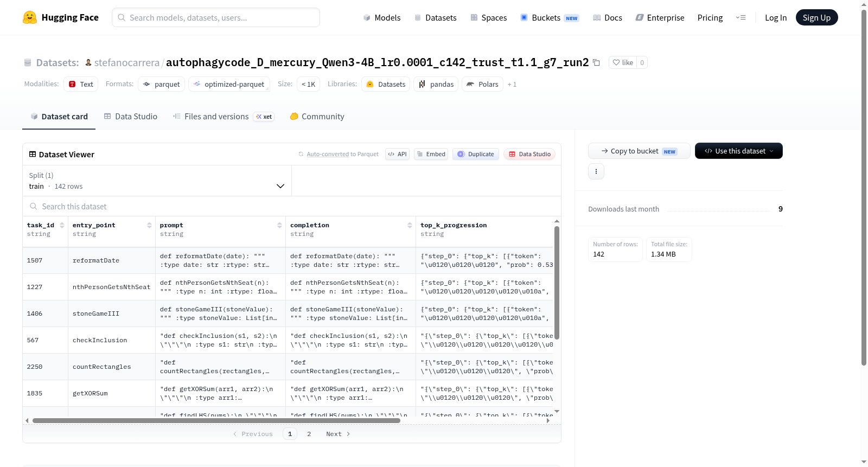868x467 pixels.
Task: Expand the Use this dataset dropdown
Action: [739, 151]
